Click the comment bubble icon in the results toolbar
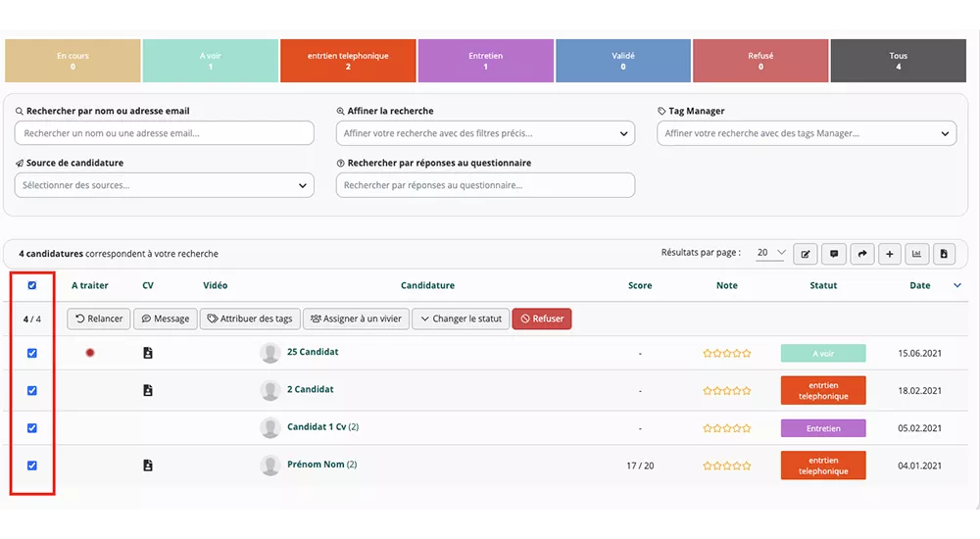Screen dimensions: 980x539 click(834, 254)
